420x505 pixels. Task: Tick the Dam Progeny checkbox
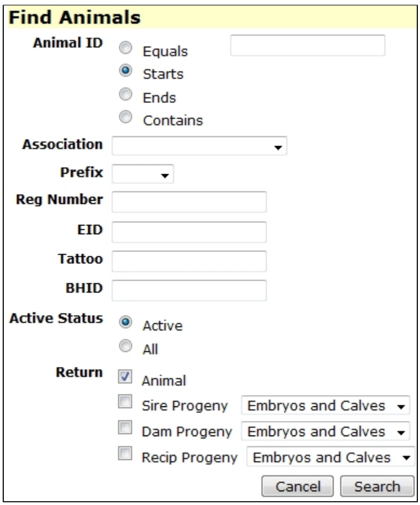[x=125, y=427]
